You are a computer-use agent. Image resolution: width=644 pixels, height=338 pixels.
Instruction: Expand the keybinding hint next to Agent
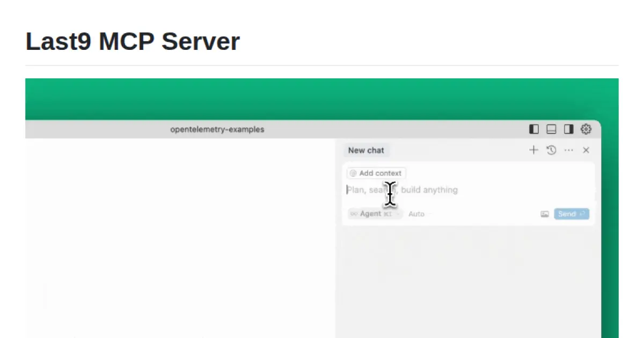(387, 214)
